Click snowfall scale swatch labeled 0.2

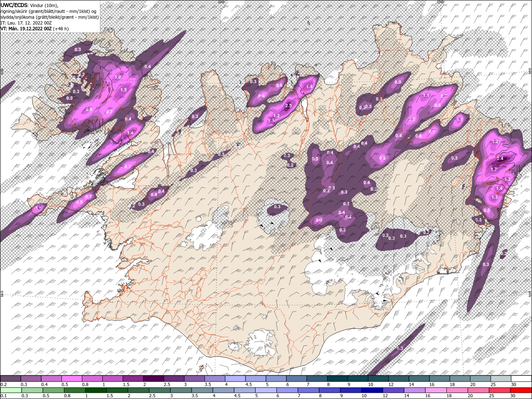[x=10, y=379]
